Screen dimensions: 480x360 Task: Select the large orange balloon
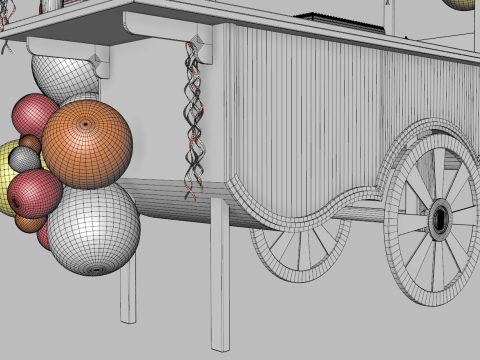(x=87, y=144)
